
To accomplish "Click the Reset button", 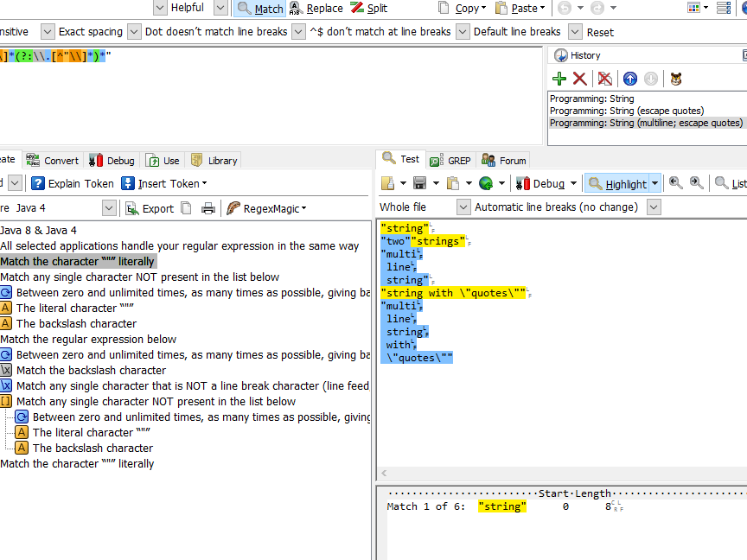I will 600,32.
